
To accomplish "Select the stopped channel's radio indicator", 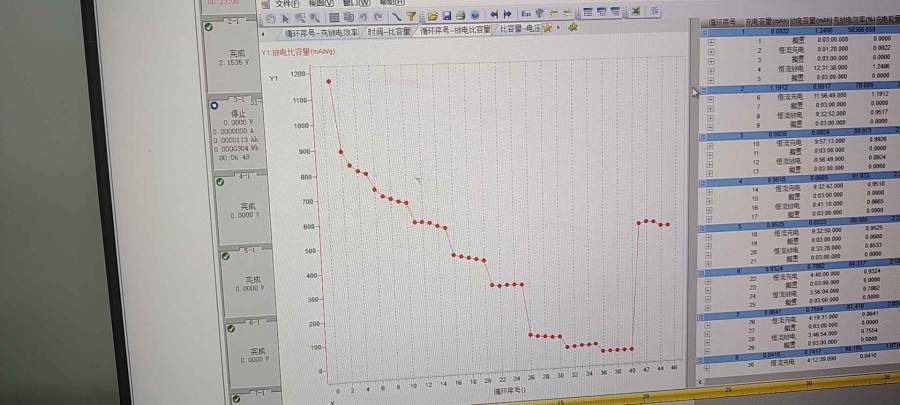I will tap(213, 106).
